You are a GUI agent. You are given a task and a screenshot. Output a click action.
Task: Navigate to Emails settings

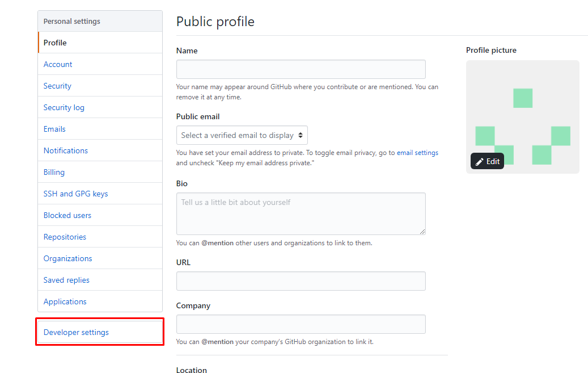pyautogui.click(x=54, y=129)
